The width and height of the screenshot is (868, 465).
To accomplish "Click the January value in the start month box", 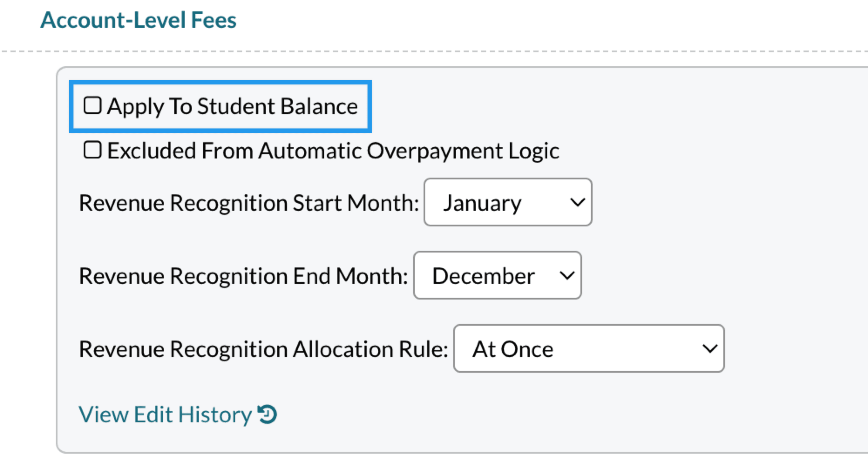I will pyautogui.click(x=482, y=203).
